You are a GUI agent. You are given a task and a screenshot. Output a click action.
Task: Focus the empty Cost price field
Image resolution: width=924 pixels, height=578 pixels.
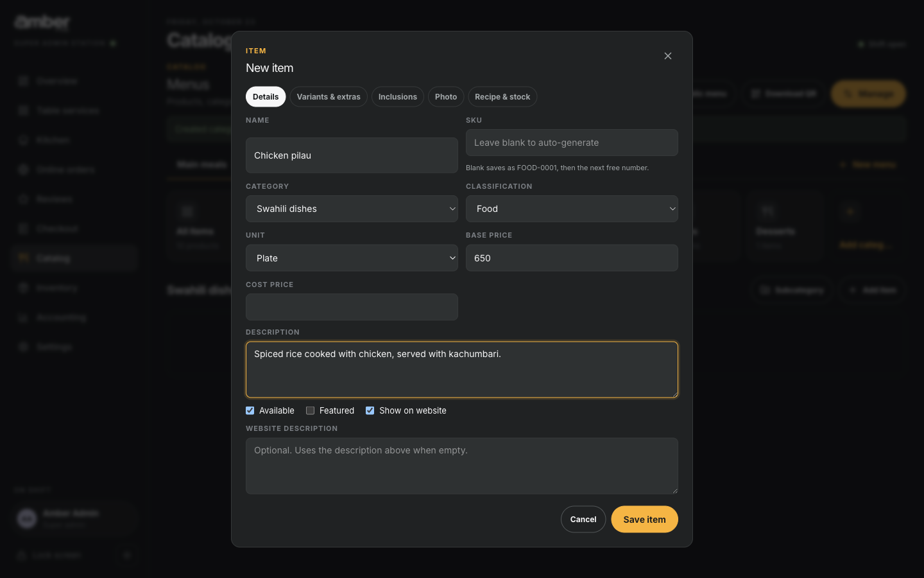352,307
